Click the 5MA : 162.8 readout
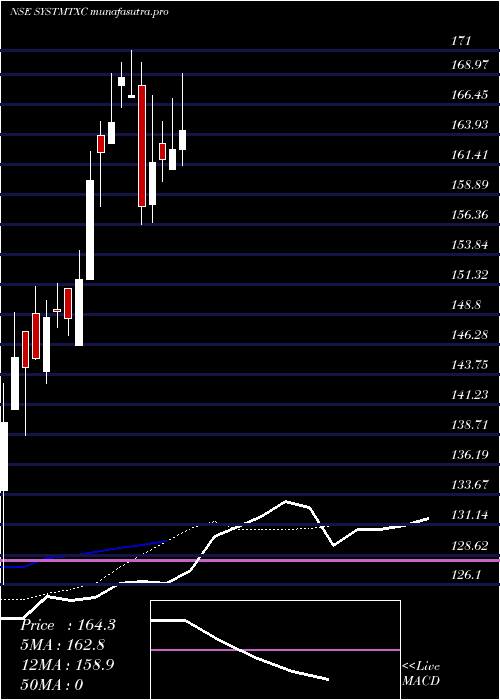500x700 pixels. 65,645
